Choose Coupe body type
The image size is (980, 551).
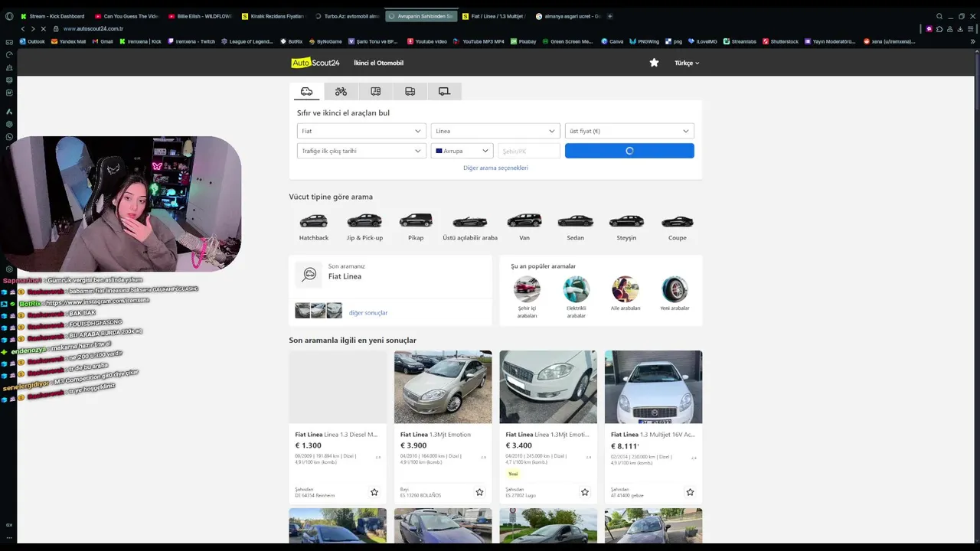coord(678,227)
